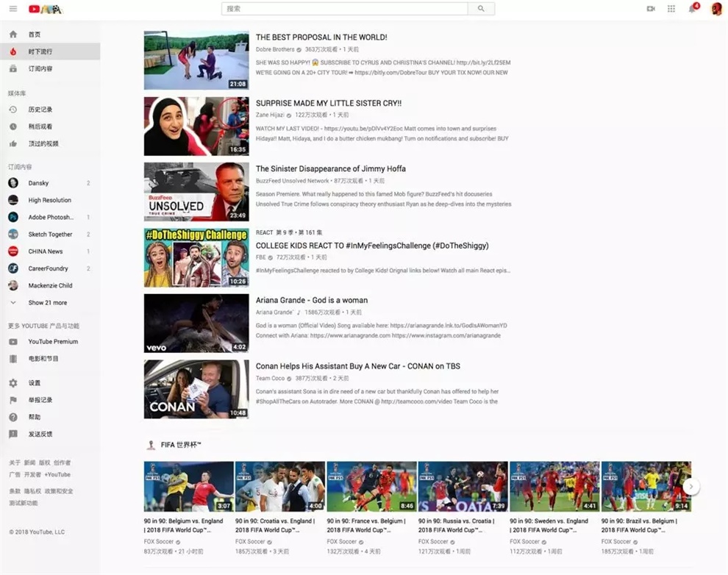728x575 pixels.
Task: Open 90 in 90: Russia vs. Croatia title
Action: tap(457, 525)
